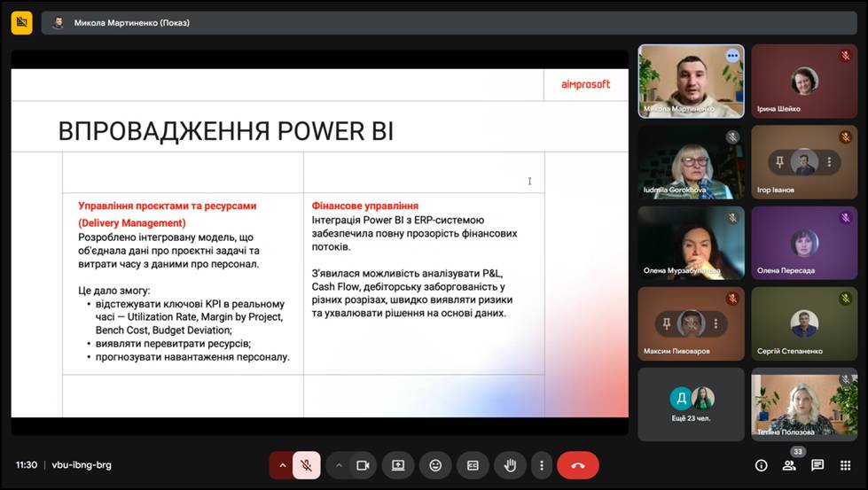Screen dimensions: 868x490
Task: Open the activities panel
Action: pyautogui.click(x=846, y=465)
